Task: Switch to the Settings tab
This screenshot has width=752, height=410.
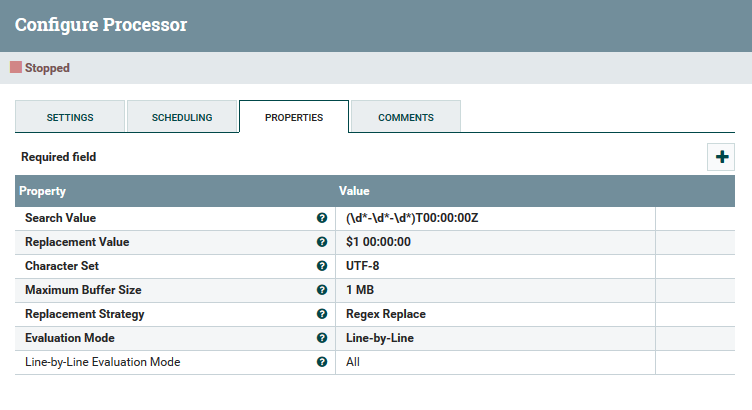Action: coord(70,117)
